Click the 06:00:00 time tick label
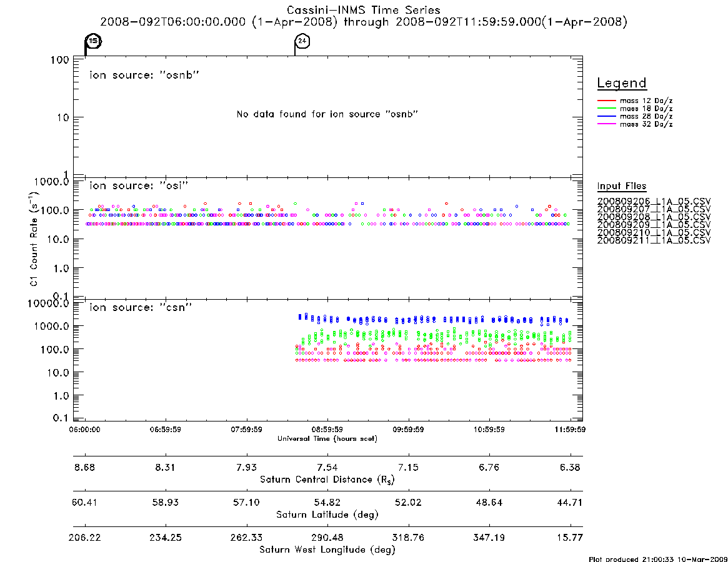 (x=84, y=430)
